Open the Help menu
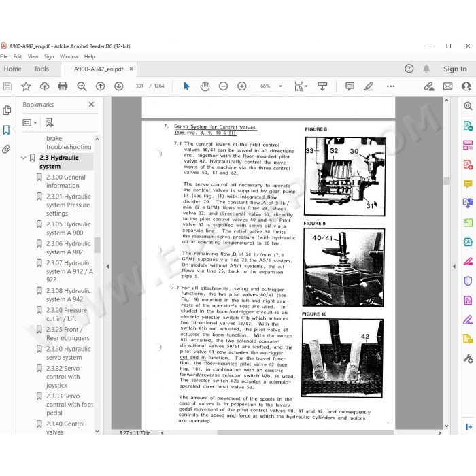The width and height of the screenshot is (476, 476). (x=90, y=56)
